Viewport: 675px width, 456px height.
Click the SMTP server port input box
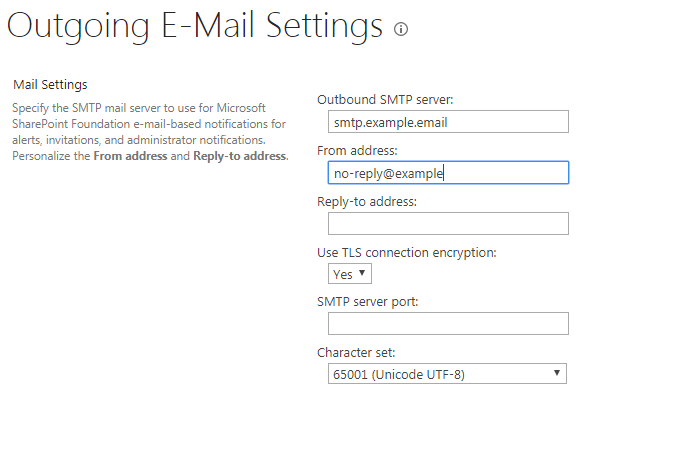click(448, 323)
